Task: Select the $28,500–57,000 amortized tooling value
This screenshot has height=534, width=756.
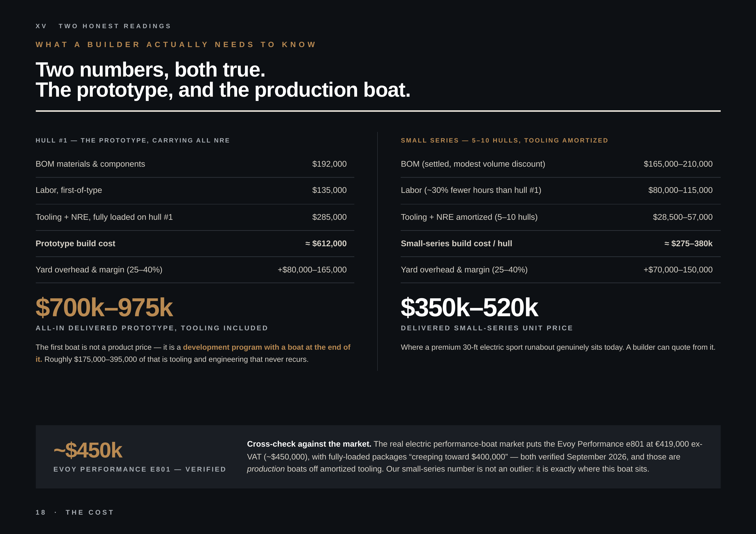Action: pos(683,217)
